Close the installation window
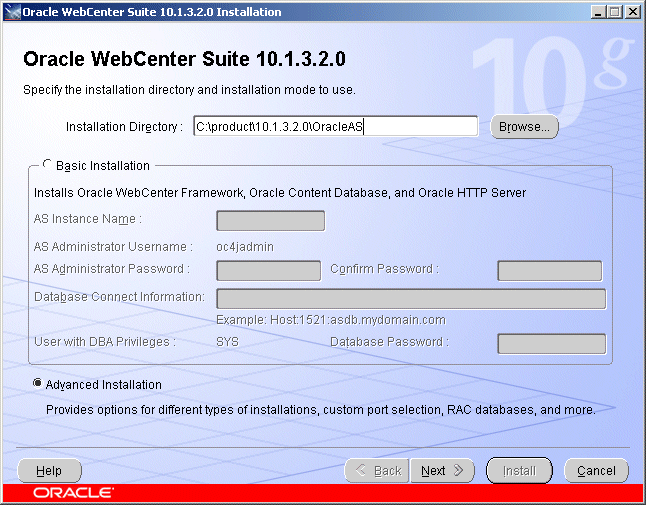646x505 pixels. tap(632, 12)
